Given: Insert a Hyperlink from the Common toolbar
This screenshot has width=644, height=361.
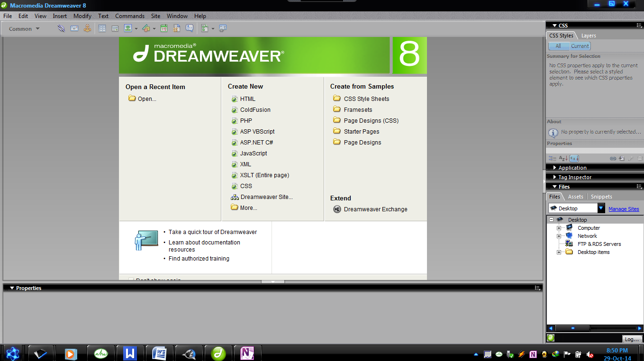Looking at the screenshot, I should (x=61, y=28).
